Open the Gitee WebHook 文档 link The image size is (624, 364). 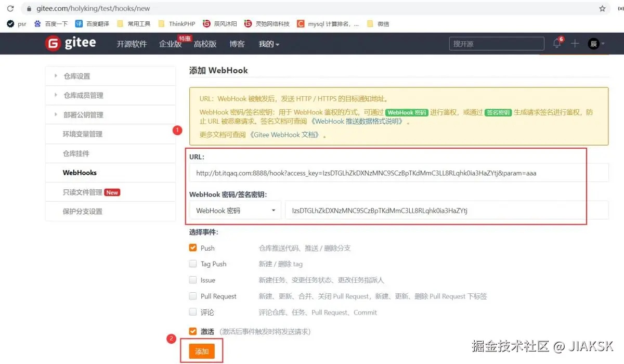(x=284, y=135)
